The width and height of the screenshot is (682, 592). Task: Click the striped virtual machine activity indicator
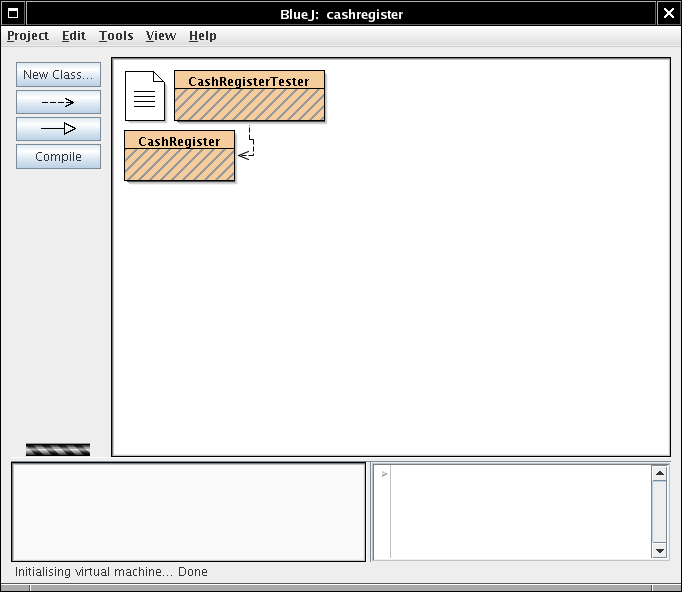coord(58,449)
